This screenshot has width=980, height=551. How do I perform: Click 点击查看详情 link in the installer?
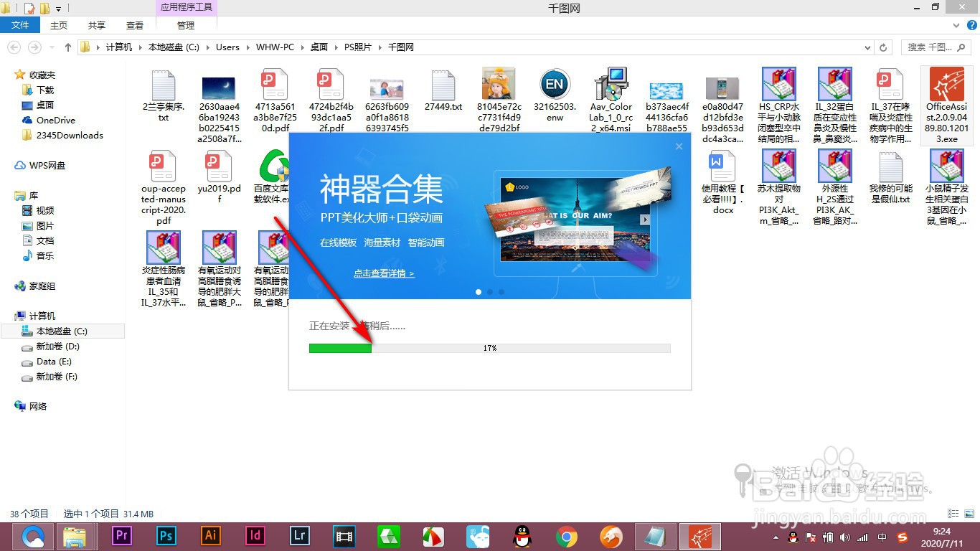point(384,273)
